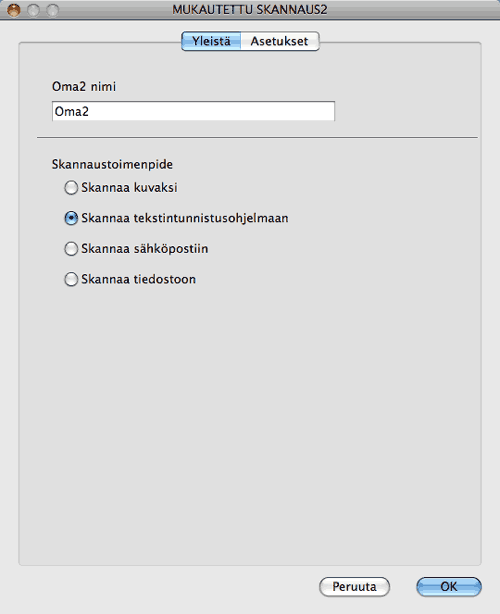Click the 'Skannaa kuvaksi' option text
Screen dimensions: 500x614
coord(129,188)
